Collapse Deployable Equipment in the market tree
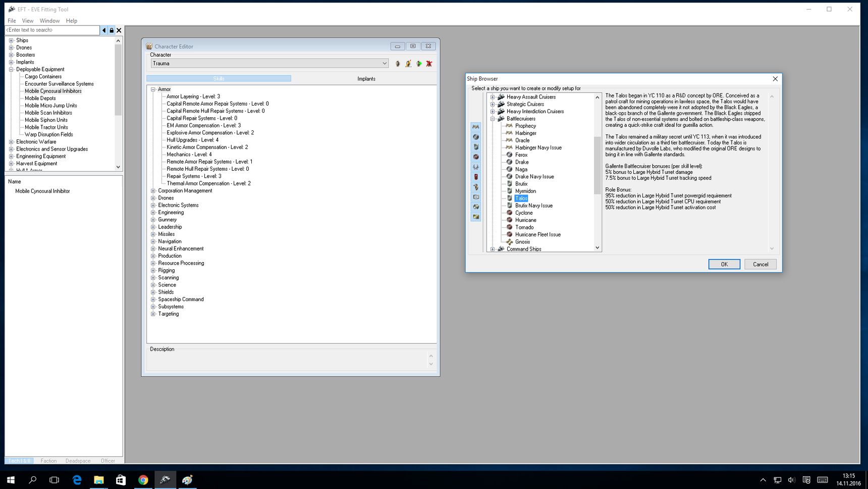The image size is (868, 489). tap(11, 70)
